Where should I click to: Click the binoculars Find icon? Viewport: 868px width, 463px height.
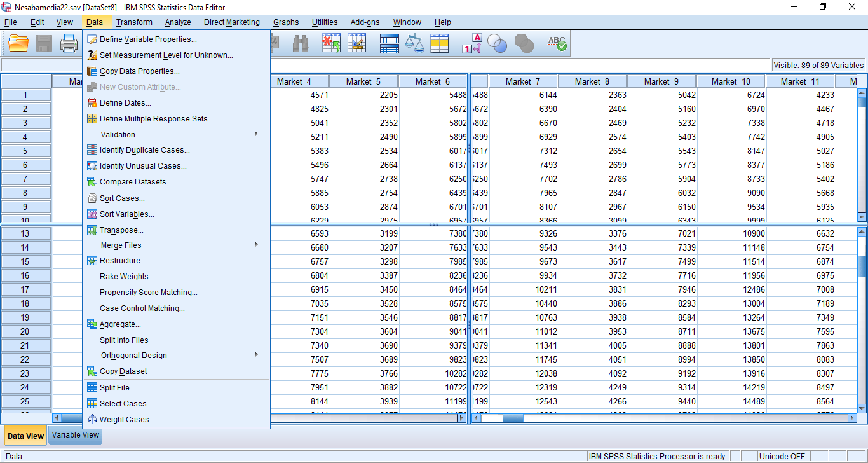point(300,43)
